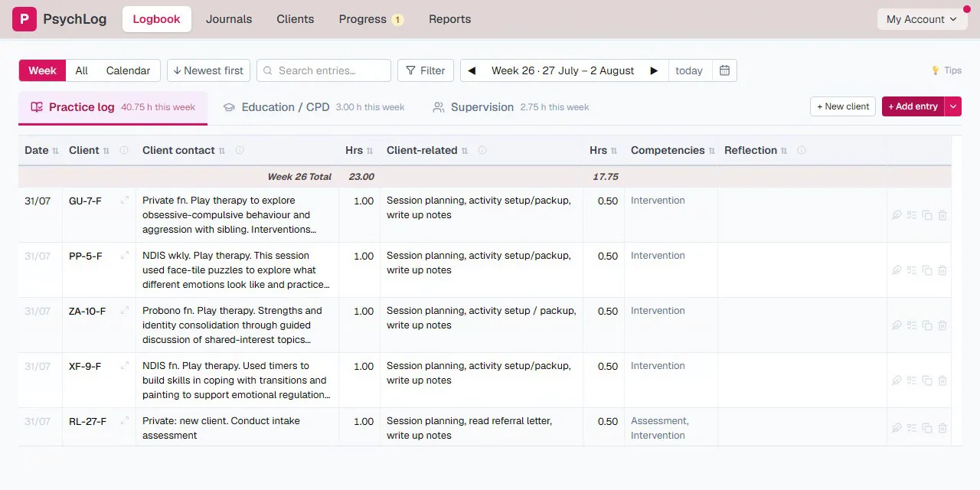Click 'Private: new client. Conduct intake assessment'

tap(221, 428)
